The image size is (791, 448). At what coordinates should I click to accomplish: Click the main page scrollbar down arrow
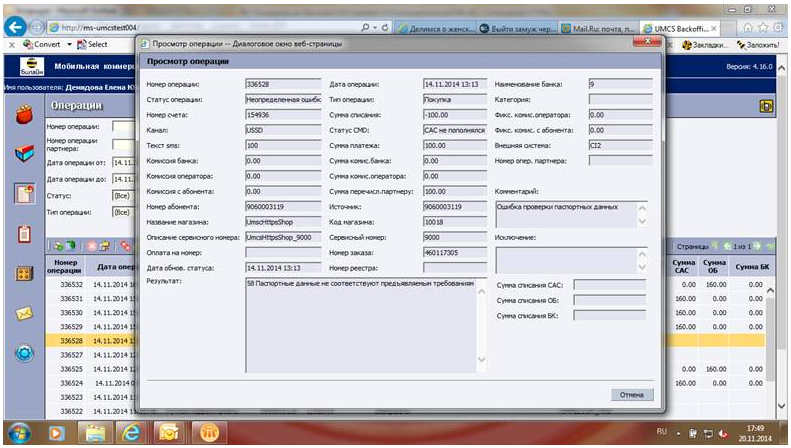(x=781, y=405)
